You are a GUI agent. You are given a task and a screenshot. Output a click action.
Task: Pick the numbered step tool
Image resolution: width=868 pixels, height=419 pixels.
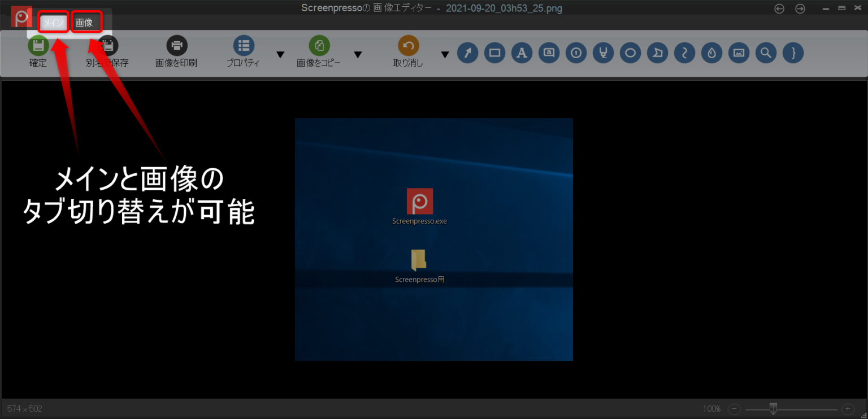pyautogui.click(x=576, y=53)
